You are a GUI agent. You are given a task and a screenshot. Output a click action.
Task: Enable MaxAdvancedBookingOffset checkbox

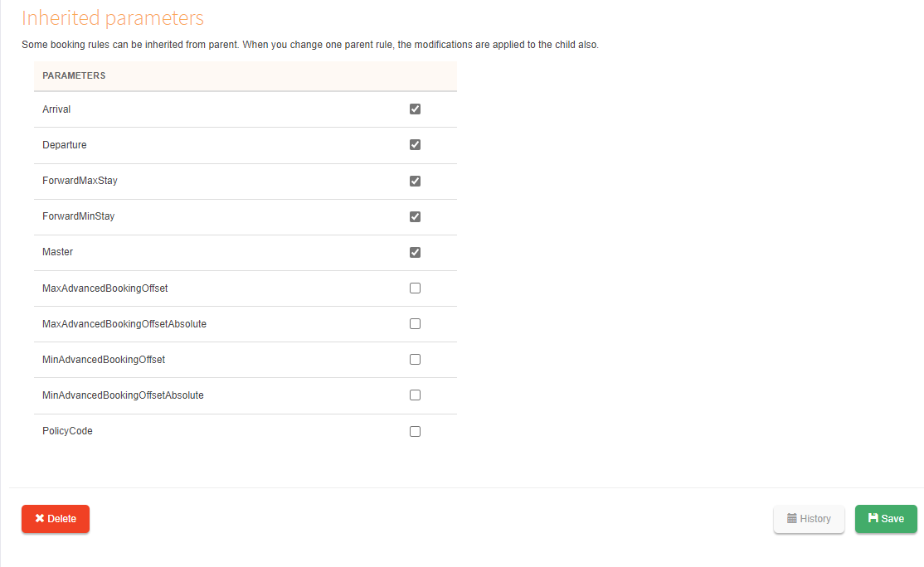pos(415,288)
